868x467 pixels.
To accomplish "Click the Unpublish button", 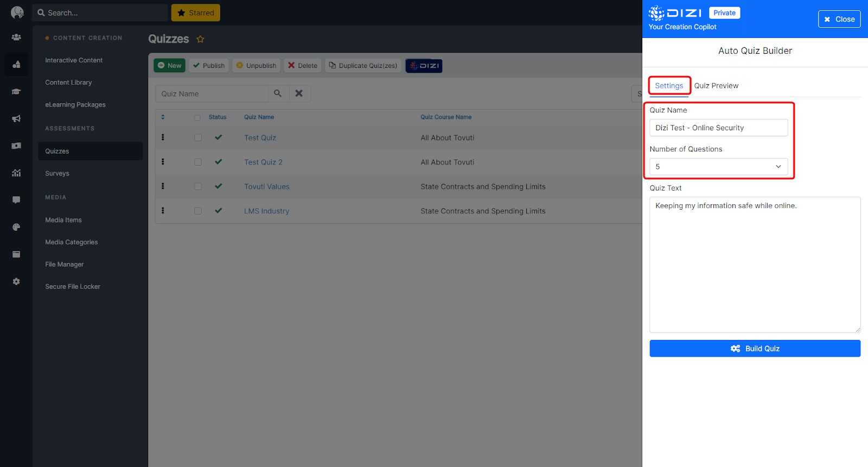I will coord(256,66).
